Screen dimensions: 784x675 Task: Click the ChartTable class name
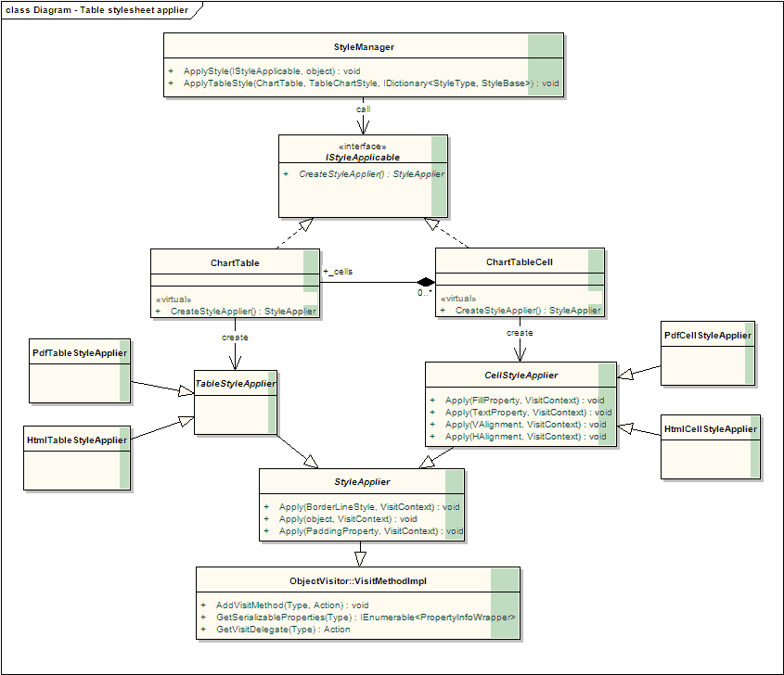(235, 262)
